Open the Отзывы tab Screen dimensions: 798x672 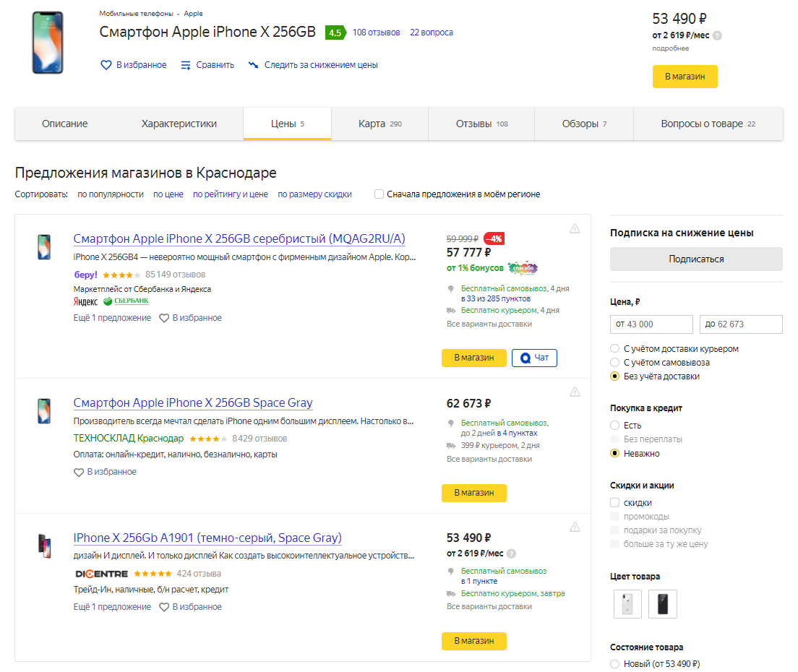pyautogui.click(x=482, y=124)
